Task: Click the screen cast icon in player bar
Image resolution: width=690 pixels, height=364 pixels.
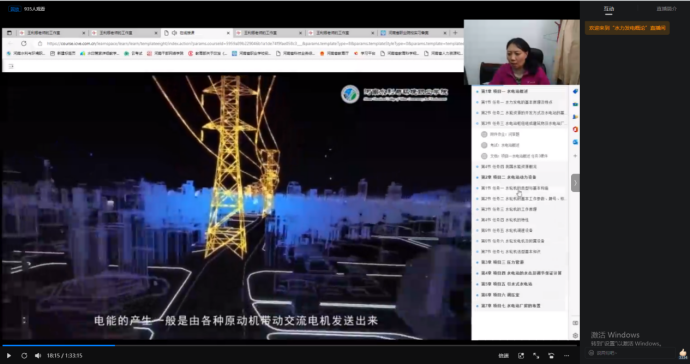Action: pos(551,356)
